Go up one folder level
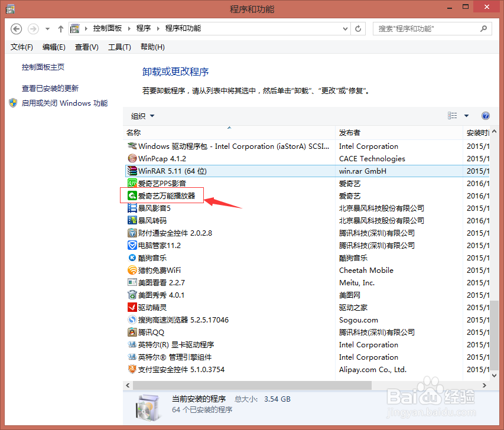The image size is (504, 430). tap(60, 29)
